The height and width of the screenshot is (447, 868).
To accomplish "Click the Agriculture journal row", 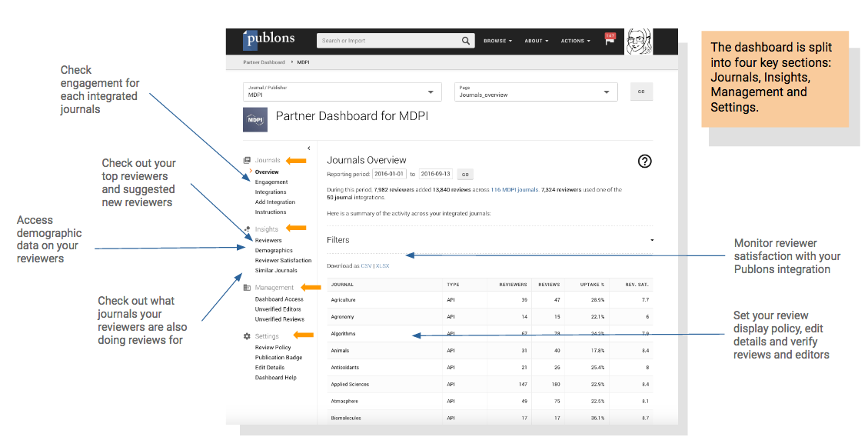I will (x=490, y=299).
